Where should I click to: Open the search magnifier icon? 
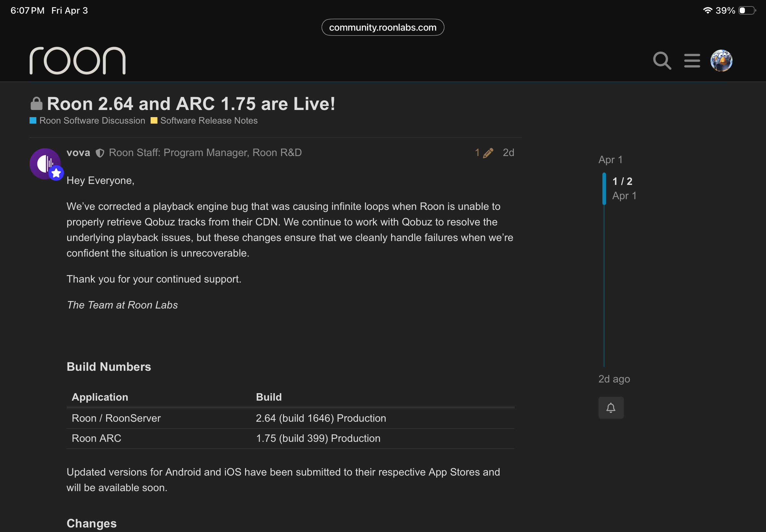pos(661,61)
